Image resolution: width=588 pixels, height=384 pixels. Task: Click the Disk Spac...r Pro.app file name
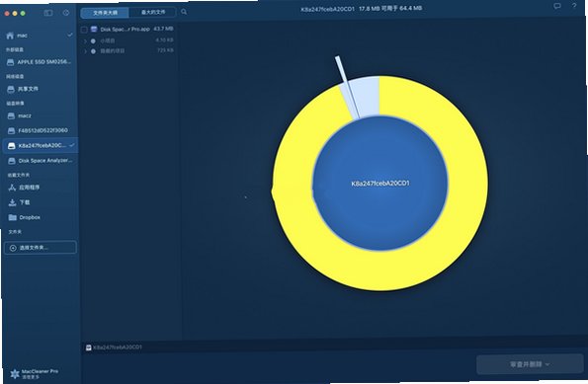click(x=126, y=29)
